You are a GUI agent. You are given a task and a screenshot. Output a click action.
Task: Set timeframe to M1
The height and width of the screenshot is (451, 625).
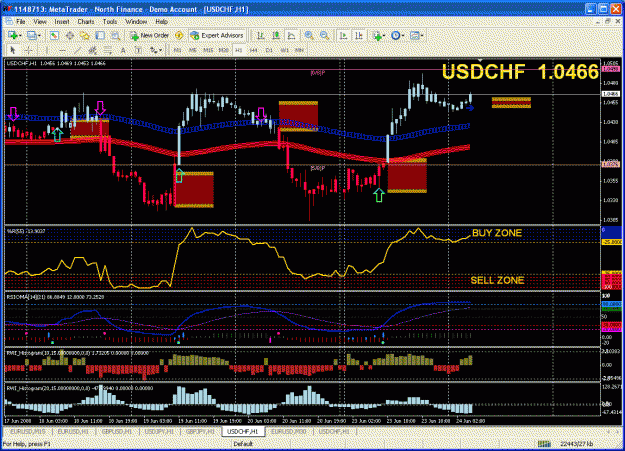coord(177,50)
